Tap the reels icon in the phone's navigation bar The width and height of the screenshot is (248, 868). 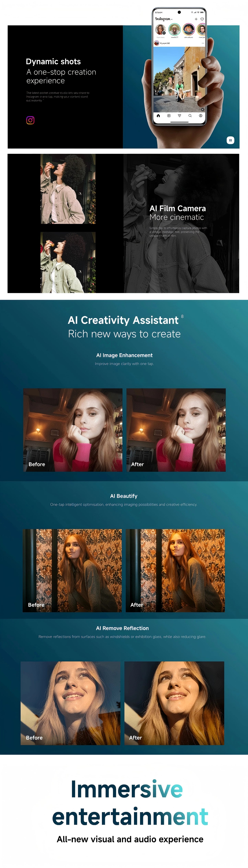169,116
